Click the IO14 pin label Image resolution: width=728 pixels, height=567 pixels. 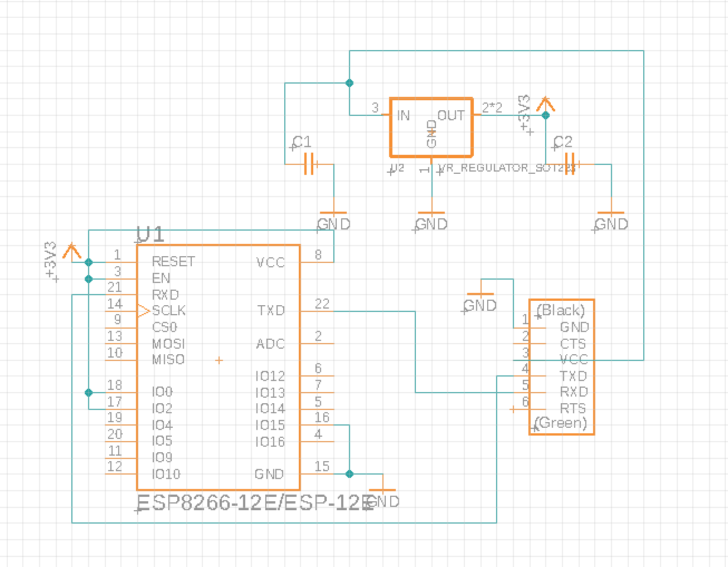pos(270,409)
